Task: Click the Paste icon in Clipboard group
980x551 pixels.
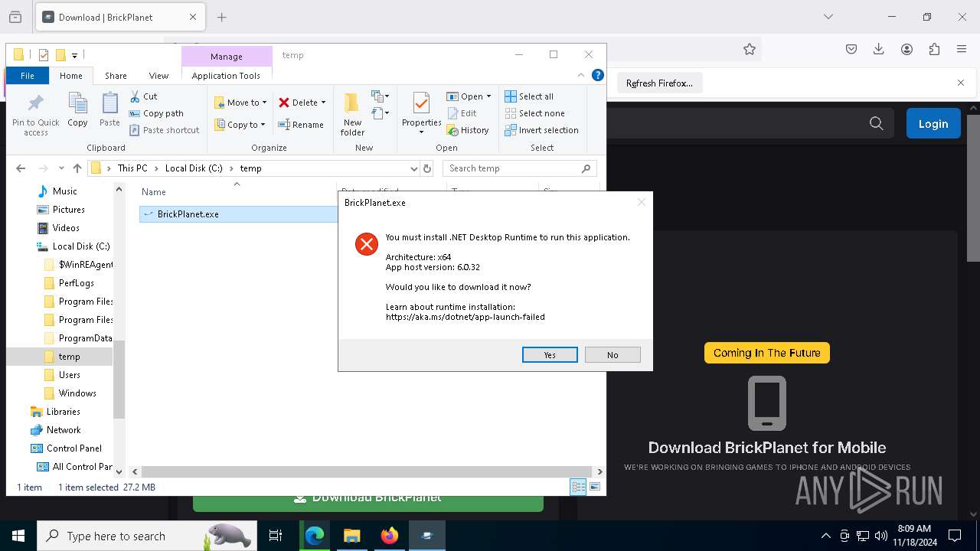Action: click(x=109, y=109)
